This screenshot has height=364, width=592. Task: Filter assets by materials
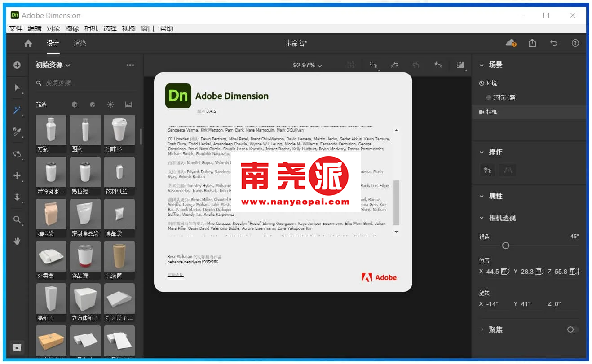click(93, 105)
